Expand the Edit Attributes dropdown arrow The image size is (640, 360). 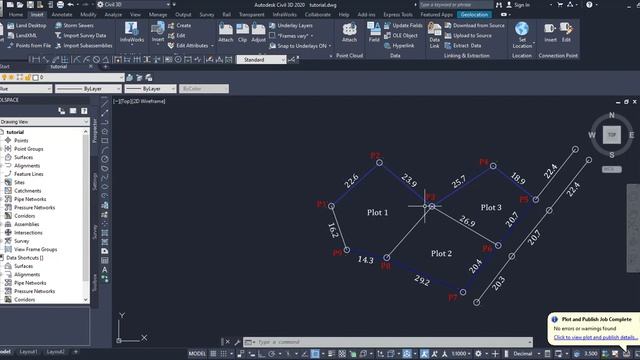coord(212,46)
